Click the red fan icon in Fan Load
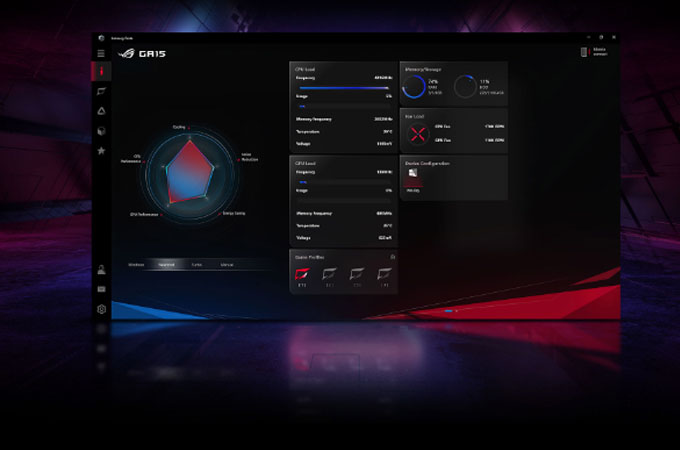Viewport: 680px width, 450px height. click(x=418, y=134)
